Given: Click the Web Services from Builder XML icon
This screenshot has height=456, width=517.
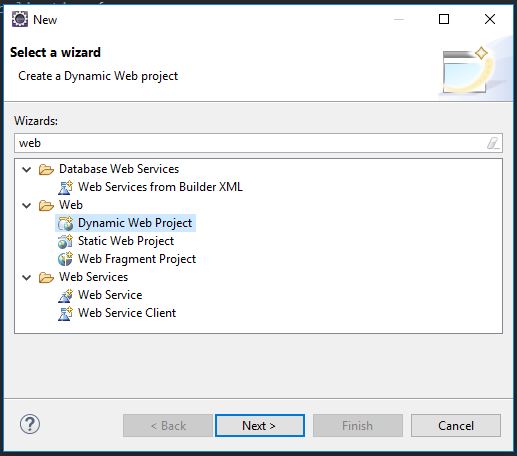Looking at the screenshot, I should [65, 187].
